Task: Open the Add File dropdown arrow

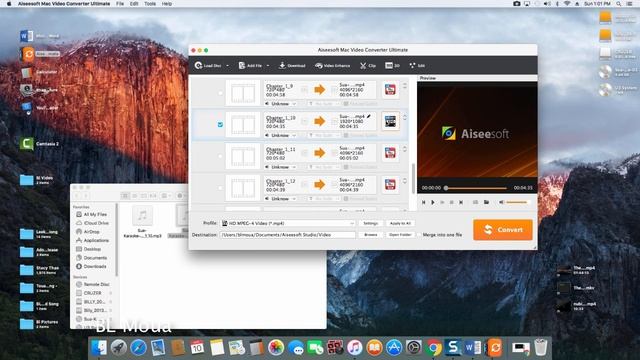Action: click(268, 66)
